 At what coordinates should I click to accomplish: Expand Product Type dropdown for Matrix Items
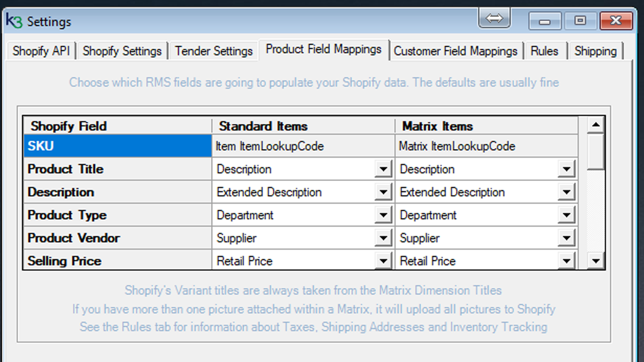(567, 215)
